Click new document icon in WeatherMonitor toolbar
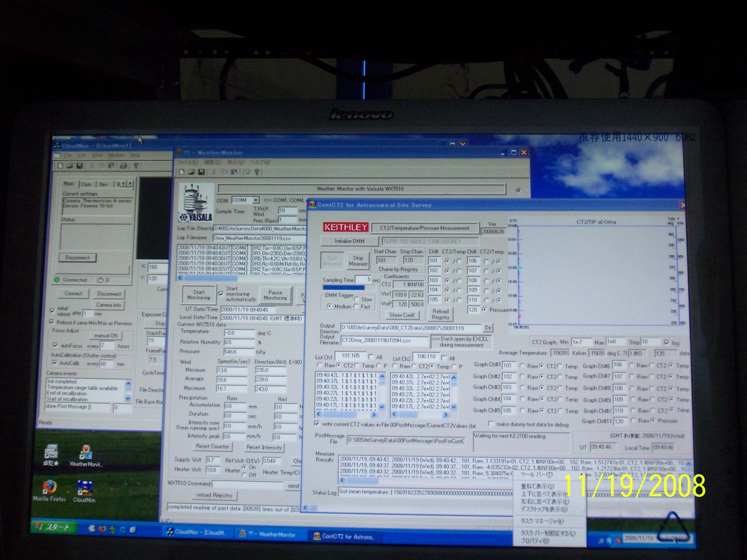The height and width of the screenshot is (560, 747). click(x=182, y=172)
